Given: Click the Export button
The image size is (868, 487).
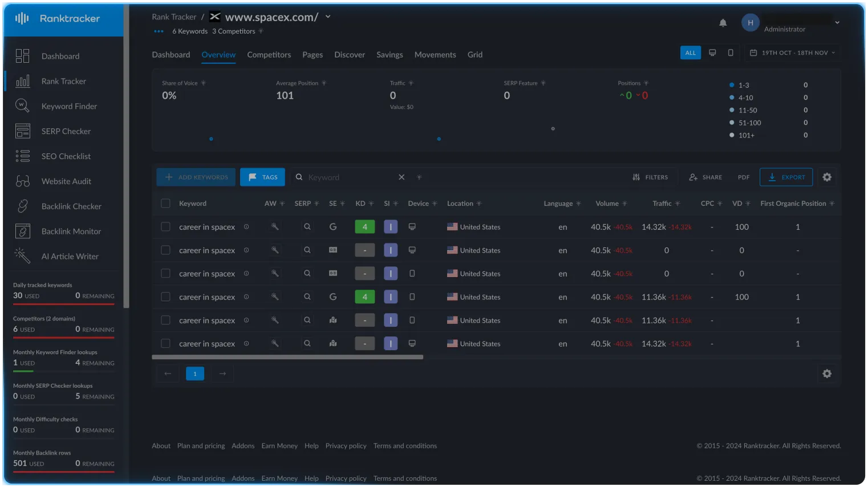Looking at the screenshot, I should [786, 177].
